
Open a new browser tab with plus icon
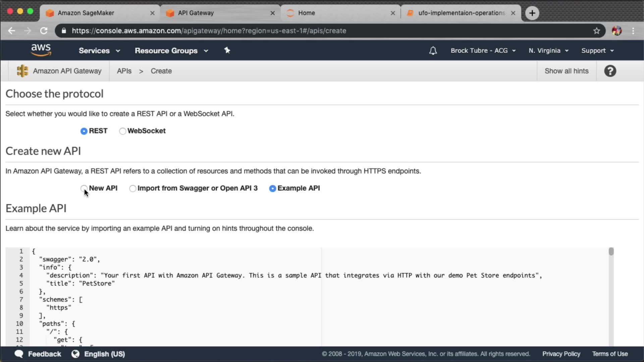click(x=532, y=13)
